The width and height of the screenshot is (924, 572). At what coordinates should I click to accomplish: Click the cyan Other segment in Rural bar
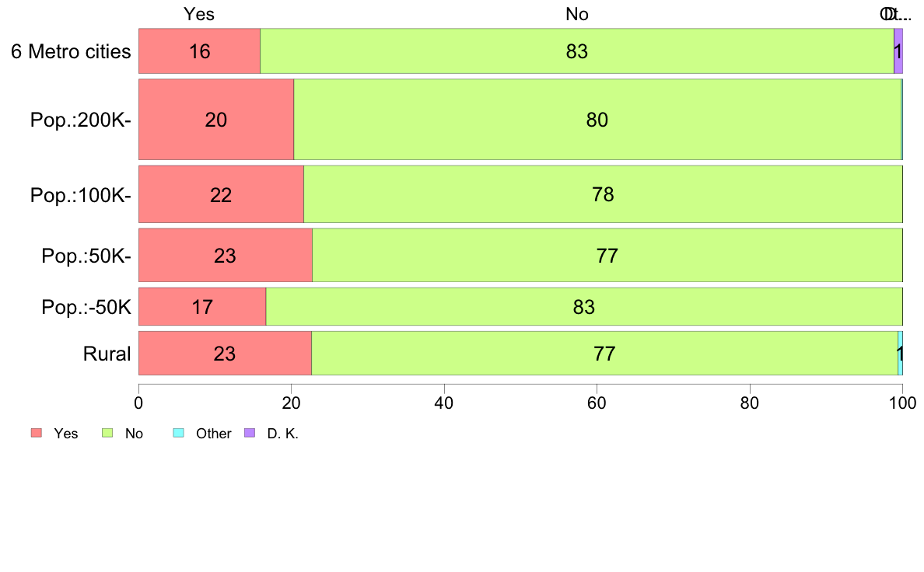[x=901, y=353]
